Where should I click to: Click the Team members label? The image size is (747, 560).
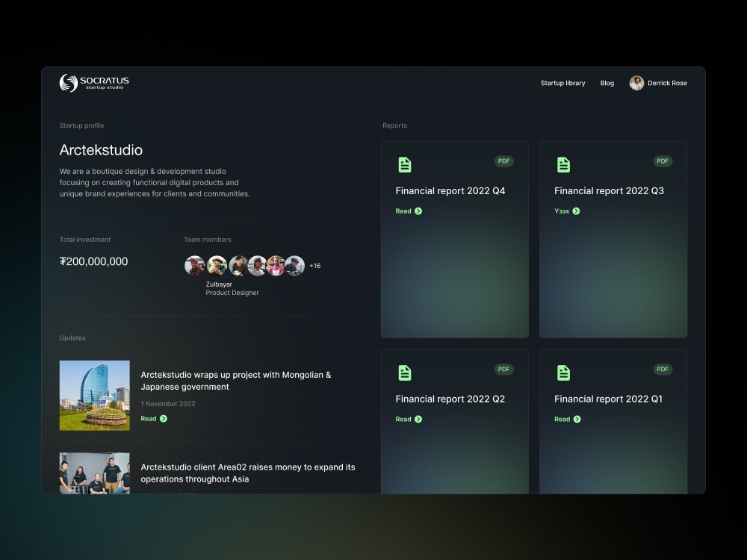[x=207, y=240]
